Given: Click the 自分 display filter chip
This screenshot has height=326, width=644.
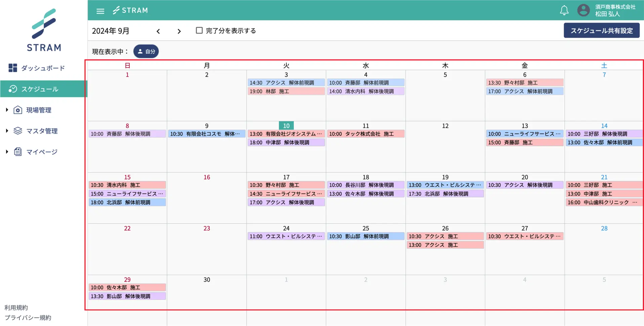Looking at the screenshot, I should (x=146, y=51).
